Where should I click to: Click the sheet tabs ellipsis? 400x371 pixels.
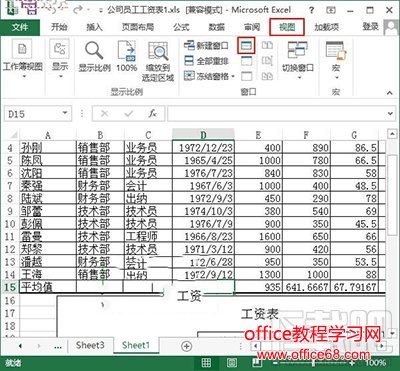[58, 347]
